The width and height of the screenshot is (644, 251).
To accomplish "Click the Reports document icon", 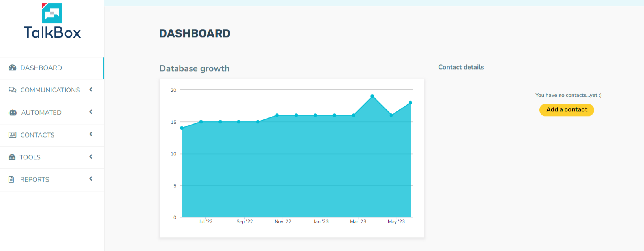I will [x=11, y=179].
